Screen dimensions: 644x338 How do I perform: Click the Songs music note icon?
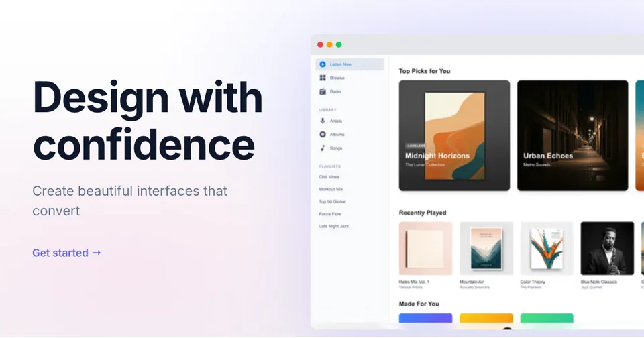(x=323, y=148)
